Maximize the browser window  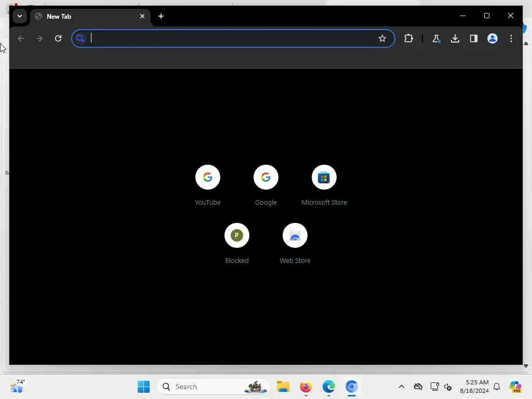pyautogui.click(x=486, y=16)
